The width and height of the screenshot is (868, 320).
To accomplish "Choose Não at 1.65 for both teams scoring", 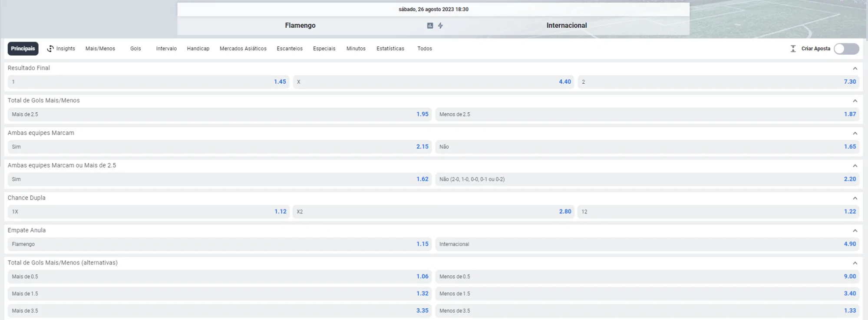I will (647, 147).
